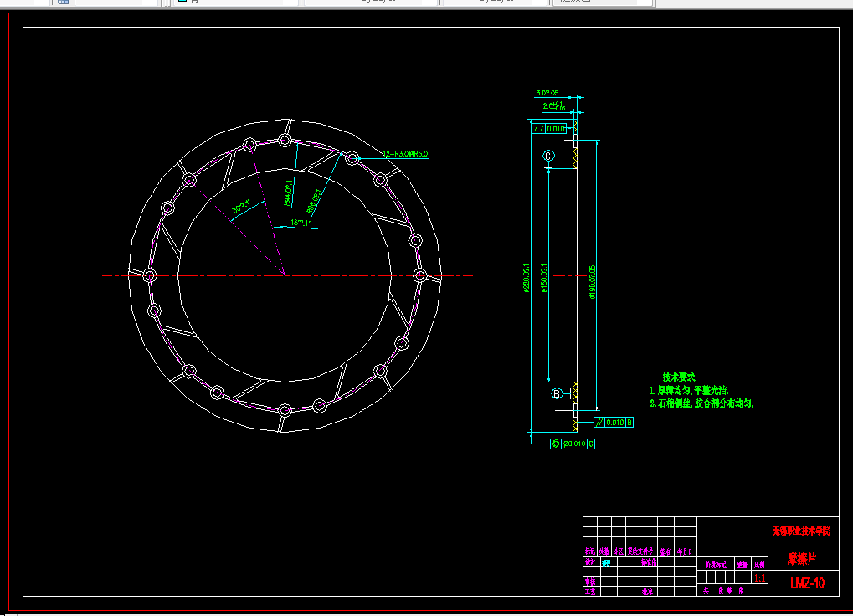
Task: Click the 设计 cell in title block
Action: tap(590, 562)
